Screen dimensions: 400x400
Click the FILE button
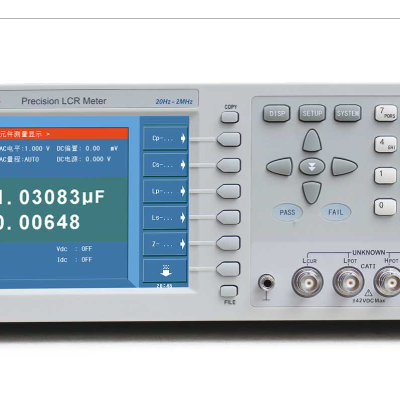[229, 291]
